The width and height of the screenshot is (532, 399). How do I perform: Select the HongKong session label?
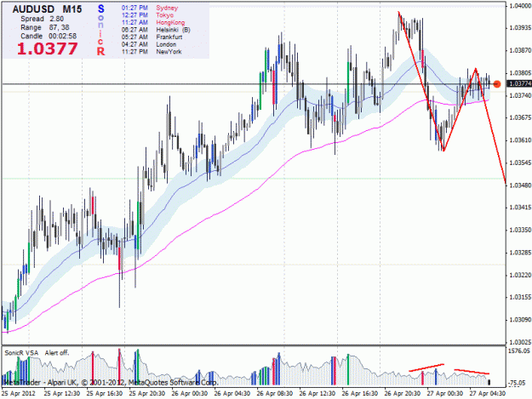pyautogui.click(x=170, y=23)
